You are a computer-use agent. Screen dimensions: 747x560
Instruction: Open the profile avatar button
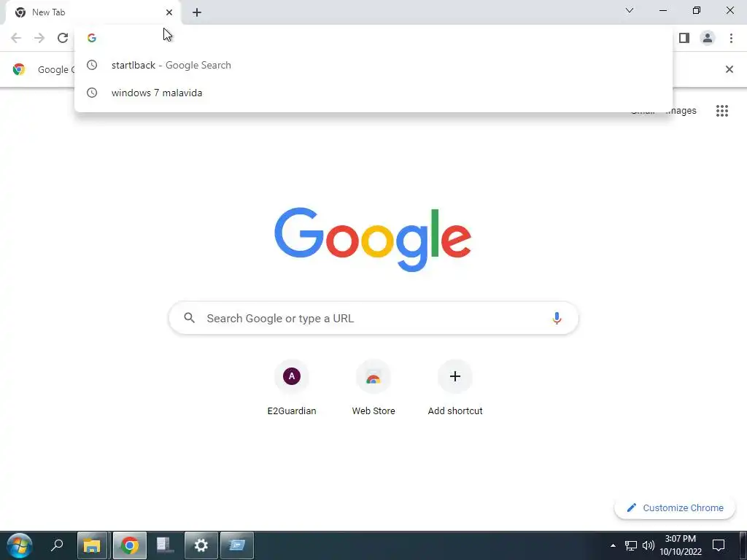point(708,38)
